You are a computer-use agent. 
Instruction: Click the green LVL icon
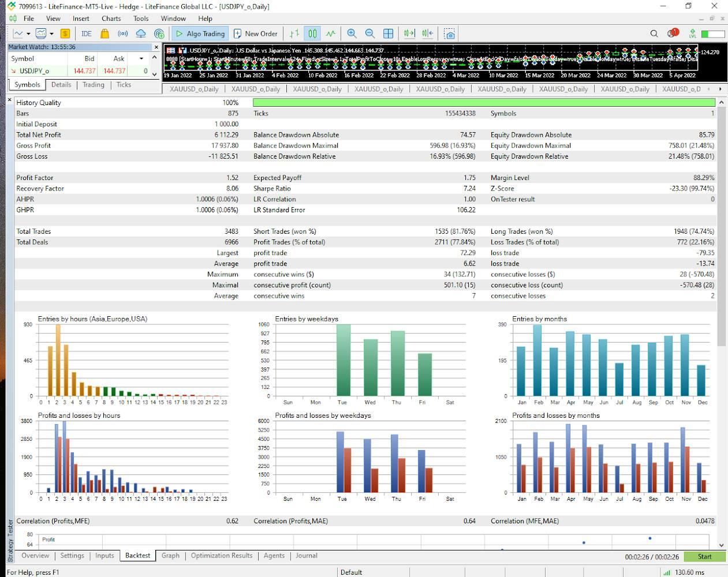(x=692, y=33)
